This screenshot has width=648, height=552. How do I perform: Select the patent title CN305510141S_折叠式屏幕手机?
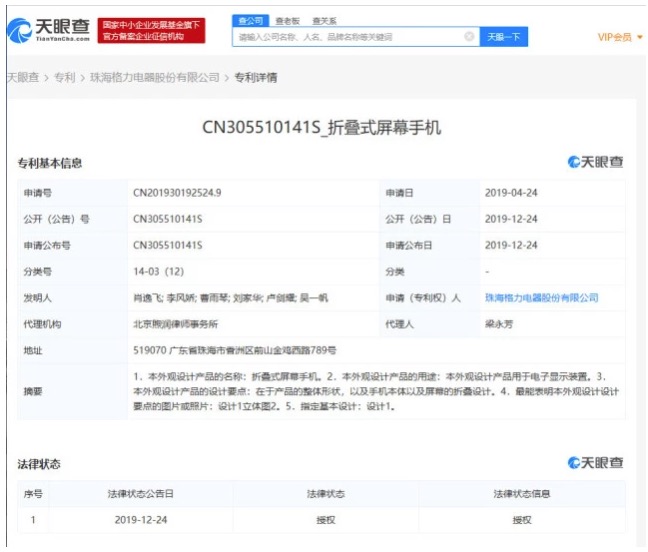(322, 127)
